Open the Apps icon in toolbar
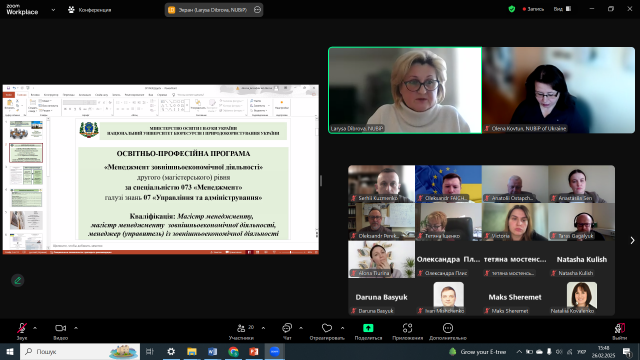Viewport: 640px width, 360px height. coord(407,328)
